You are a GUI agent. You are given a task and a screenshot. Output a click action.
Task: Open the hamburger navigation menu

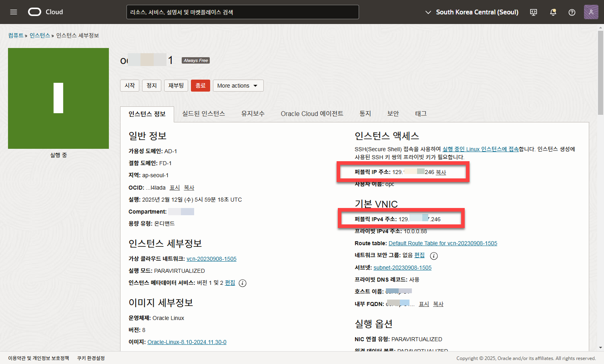point(14,12)
